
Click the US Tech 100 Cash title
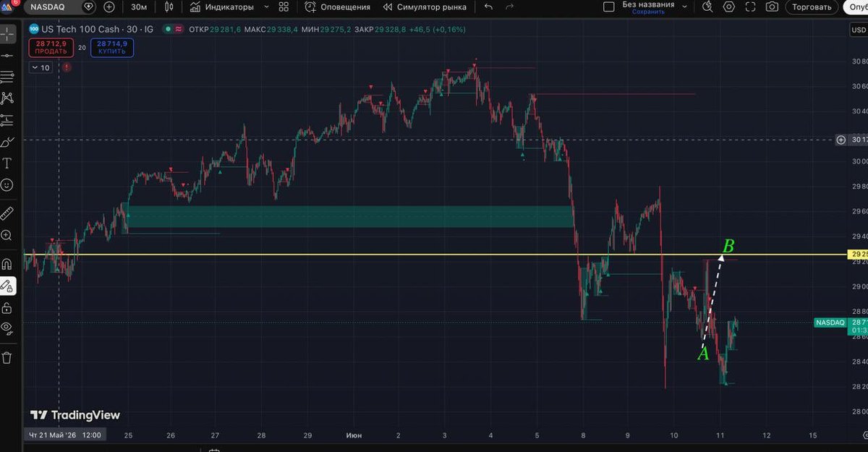[x=81, y=30]
